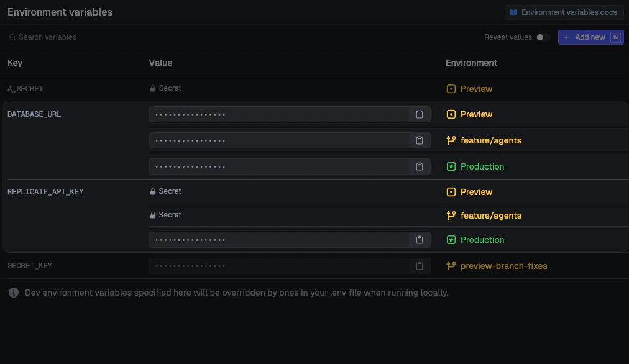
Task: Copy the DATABASE_URL Production value
Action: [x=420, y=166]
